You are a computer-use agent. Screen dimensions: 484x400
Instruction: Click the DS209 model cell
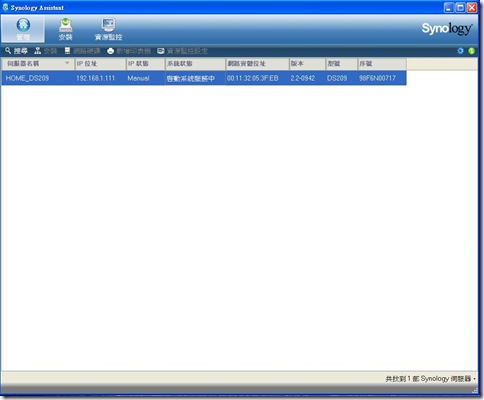[x=341, y=78]
